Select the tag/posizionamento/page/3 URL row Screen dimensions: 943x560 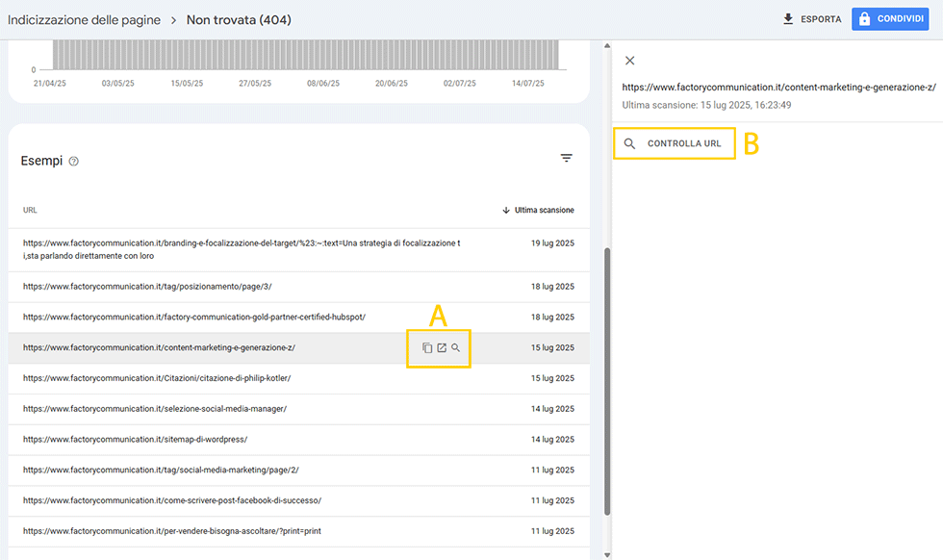[x=299, y=287]
